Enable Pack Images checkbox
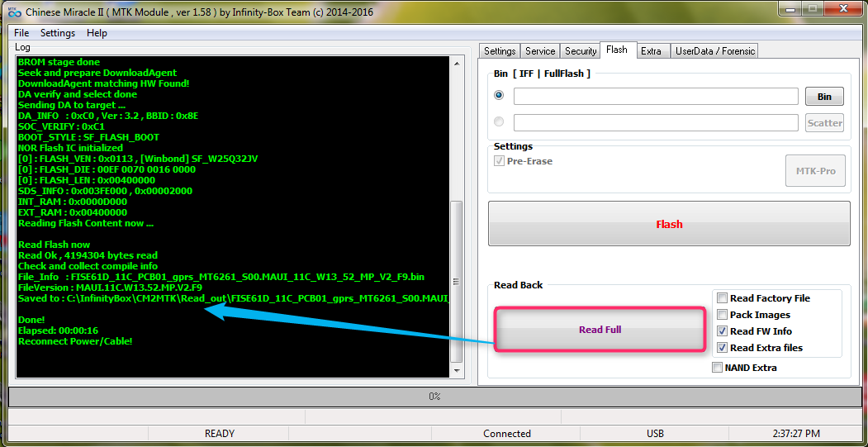 click(x=722, y=315)
